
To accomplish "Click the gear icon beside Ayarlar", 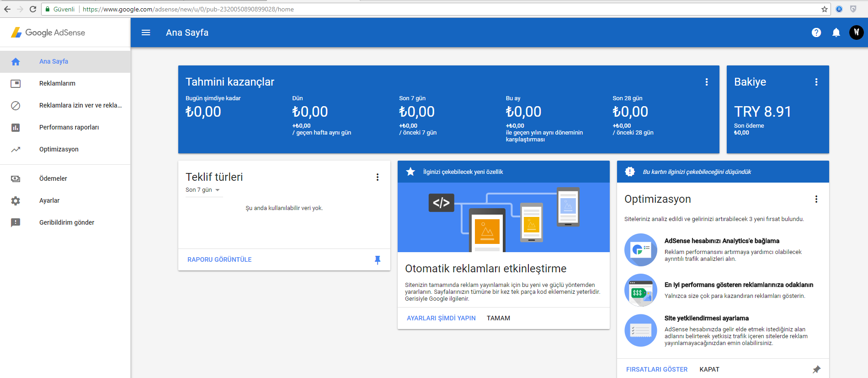I will coord(16,200).
